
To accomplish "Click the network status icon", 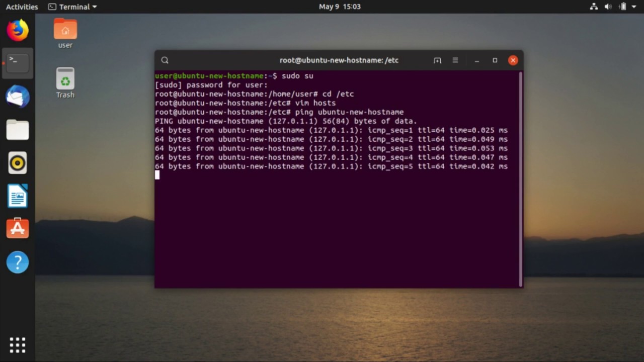I will coord(594,7).
